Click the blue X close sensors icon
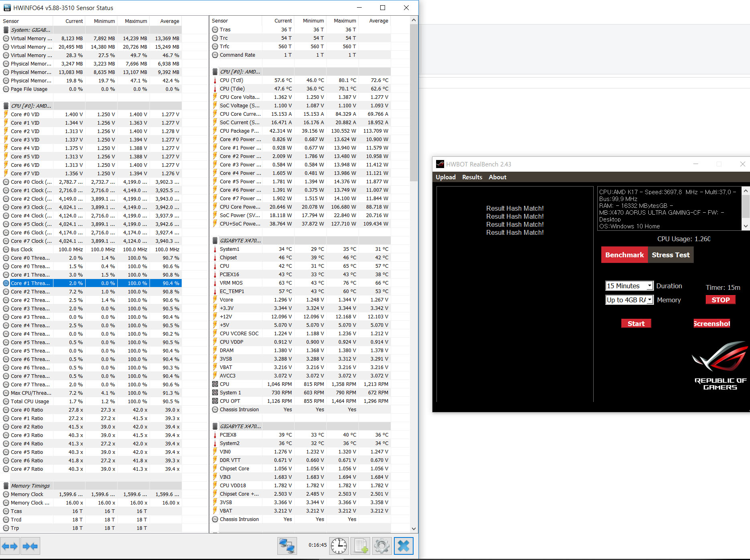 (404, 546)
